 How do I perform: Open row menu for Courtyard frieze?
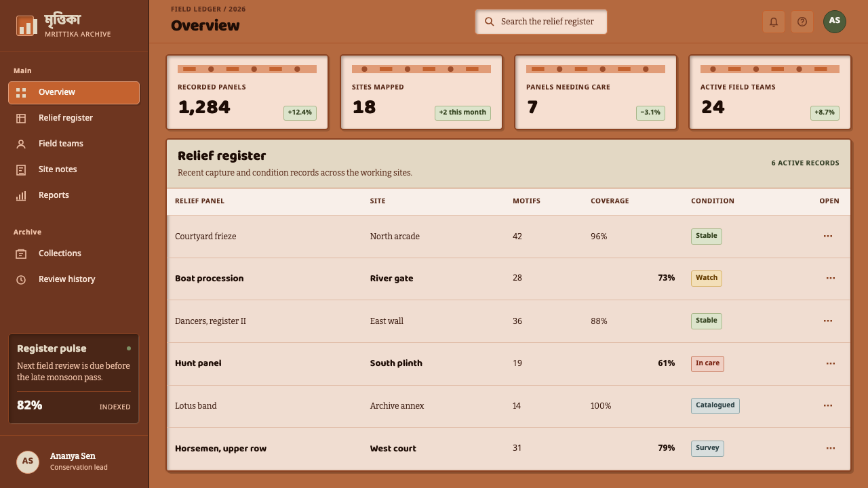coord(828,237)
